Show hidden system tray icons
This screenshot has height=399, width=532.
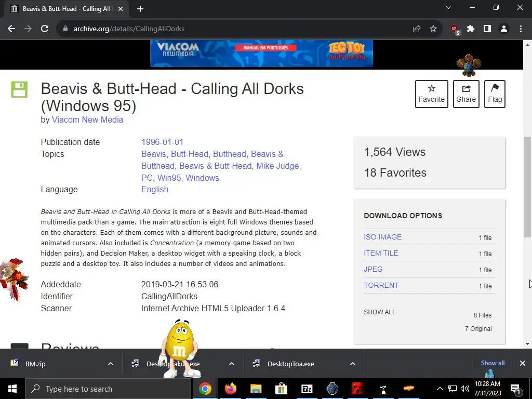point(440,389)
